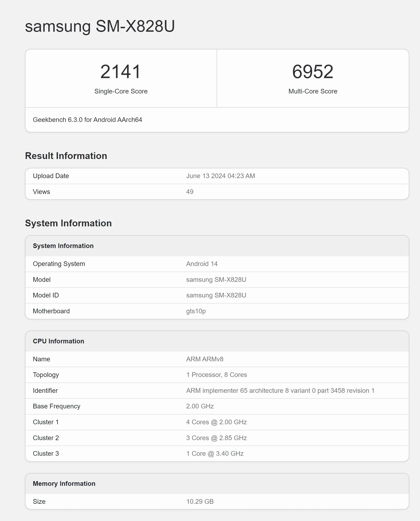Select the Motherboard value "gts10p"
The height and width of the screenshot is (521, 420).
pos(196,311)
